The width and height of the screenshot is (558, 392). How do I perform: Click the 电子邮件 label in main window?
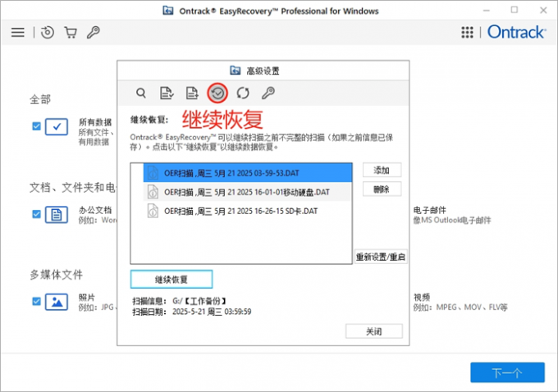point(429,210)
